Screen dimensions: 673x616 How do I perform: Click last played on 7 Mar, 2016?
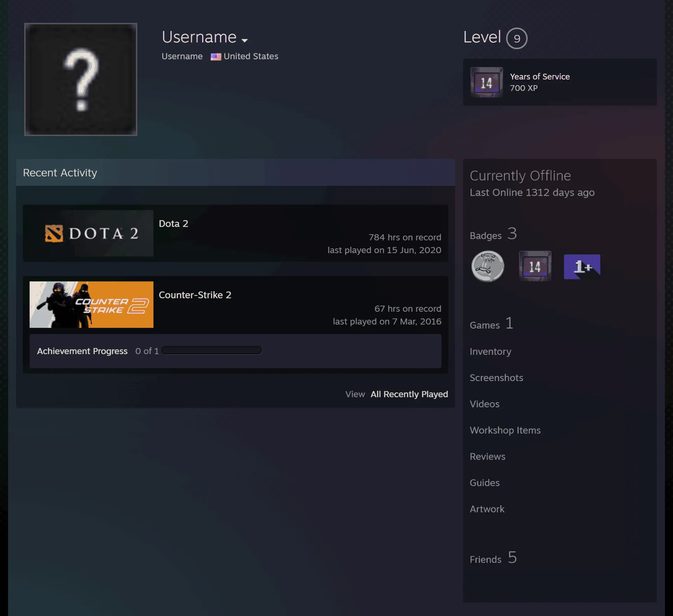point(387,321)
